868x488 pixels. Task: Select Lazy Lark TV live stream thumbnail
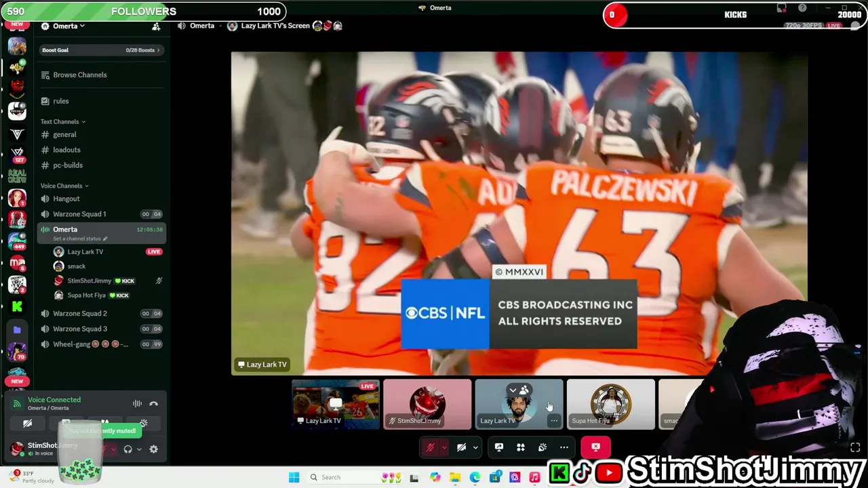pyautogui.click(x=336, y=404)
